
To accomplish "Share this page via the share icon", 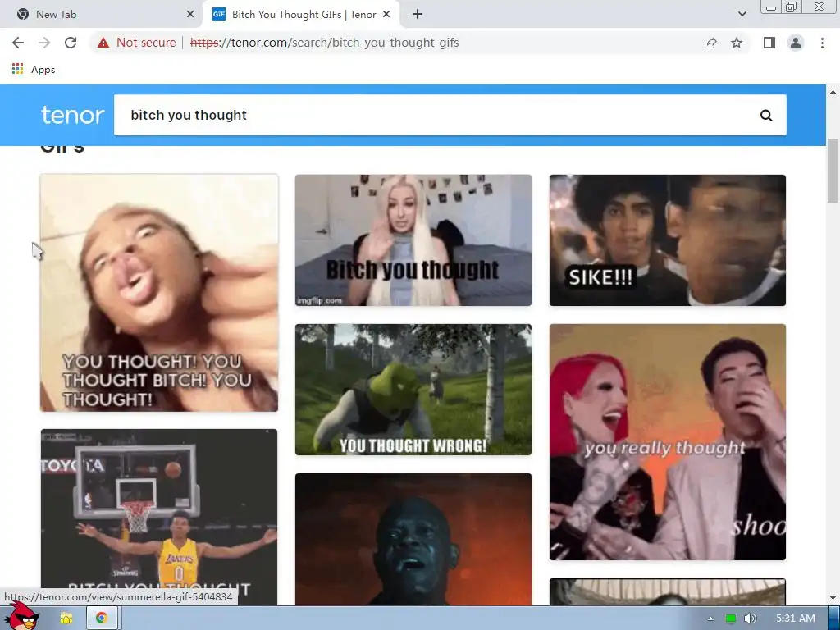I will point(710,43).
